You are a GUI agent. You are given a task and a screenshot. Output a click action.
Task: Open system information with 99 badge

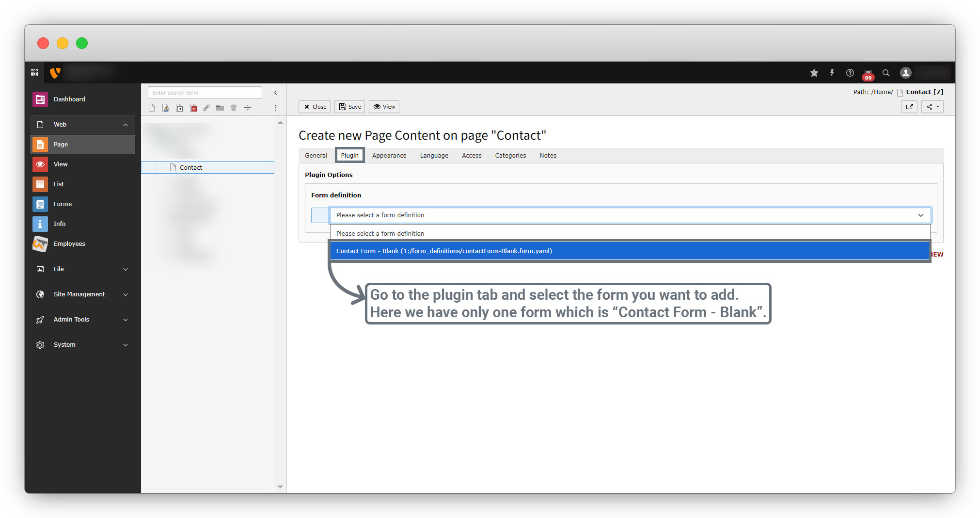pyautogui.click(x=868, y=74)
